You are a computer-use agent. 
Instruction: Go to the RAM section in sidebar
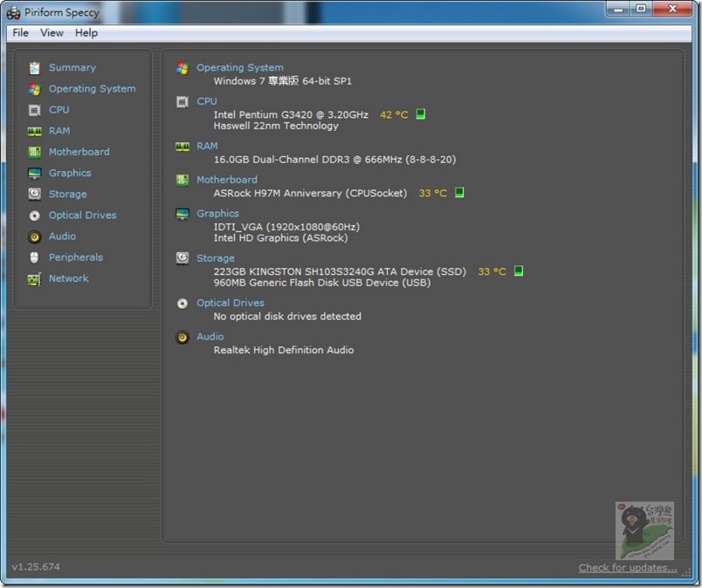tap(59, 131)
